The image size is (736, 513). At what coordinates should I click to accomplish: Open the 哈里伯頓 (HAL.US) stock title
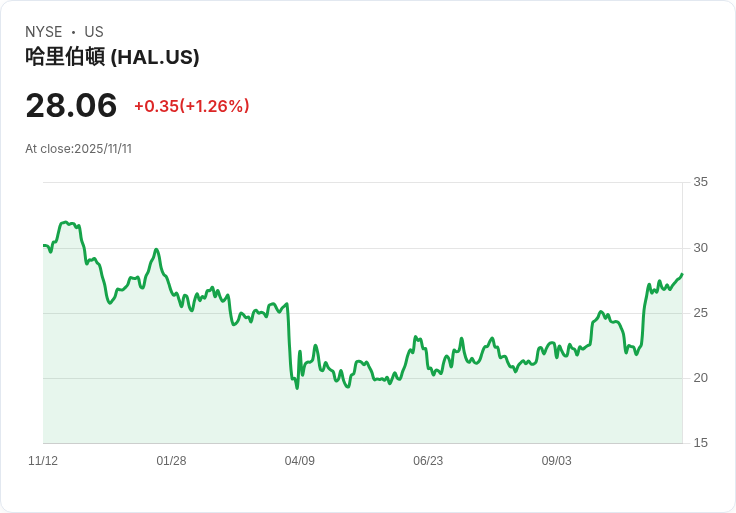(x=112, y=57)
